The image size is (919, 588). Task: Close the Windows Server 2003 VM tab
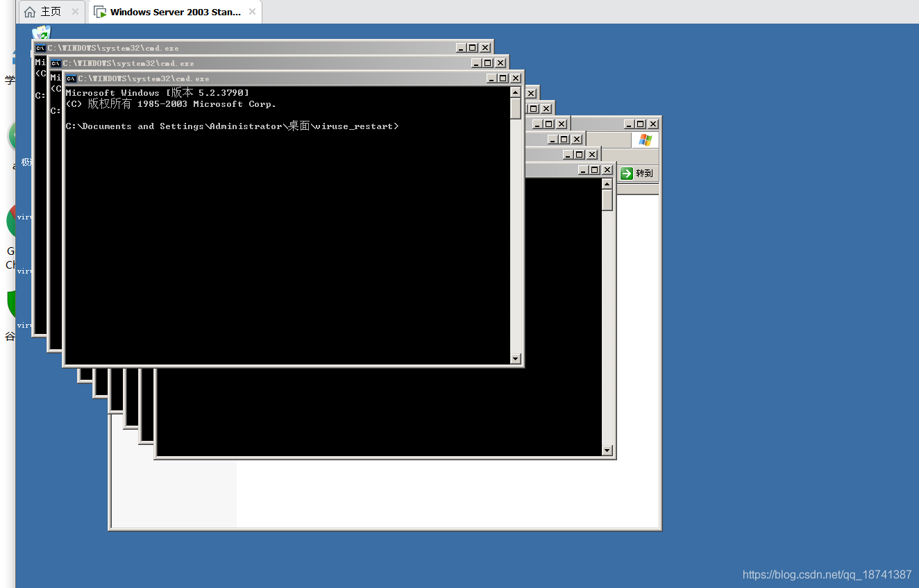pyautogui.click(x=252, y=12)
